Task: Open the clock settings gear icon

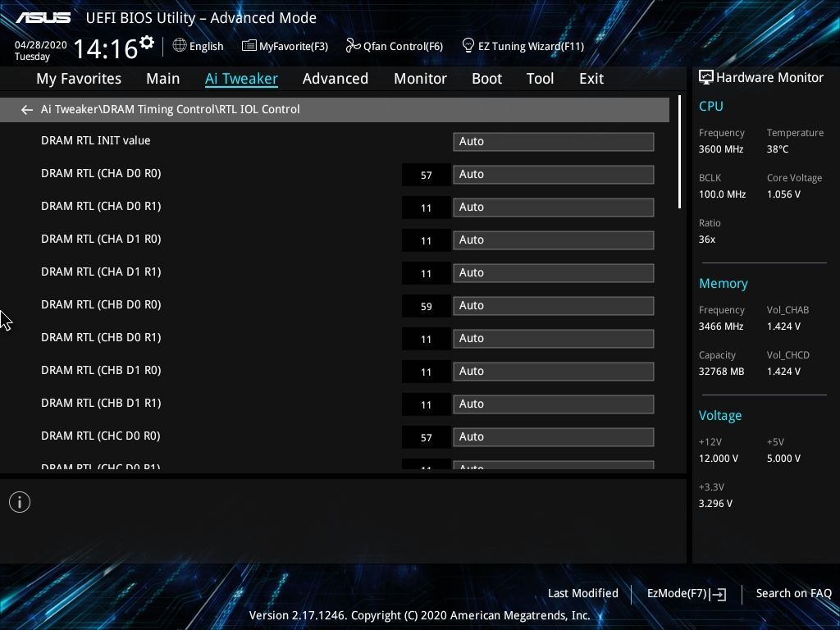Action: click(146, 43)
